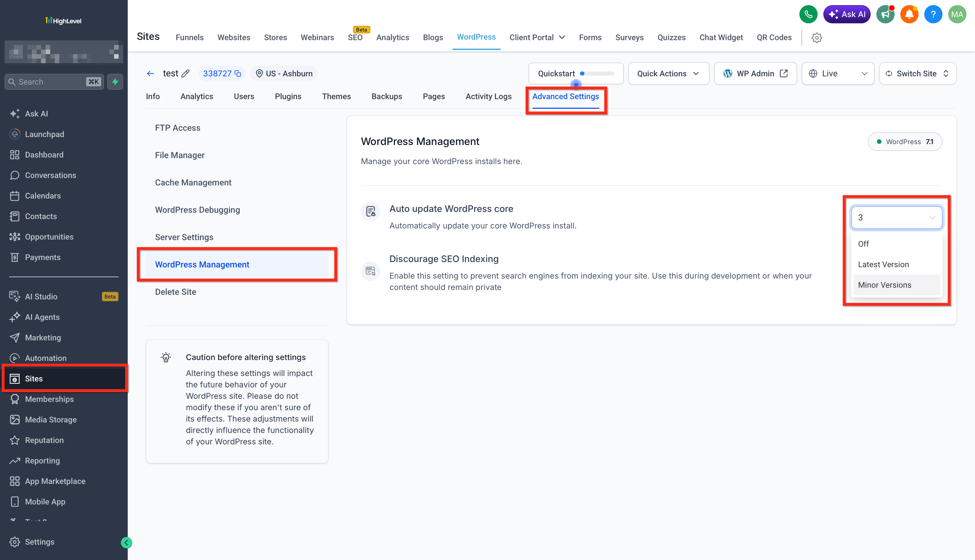Expand the Quick Actions dropdown
The height and width of the screenshot is (560, 975).
668,73
